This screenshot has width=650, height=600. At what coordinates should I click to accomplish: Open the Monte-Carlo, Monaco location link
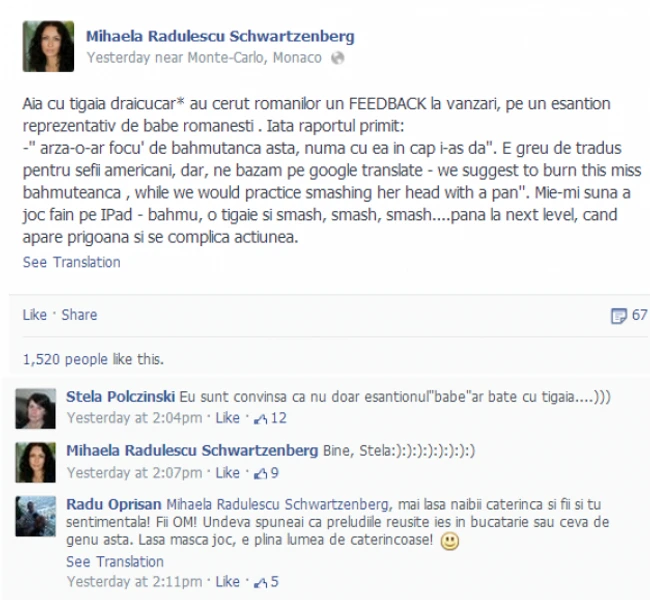(x=255, y=58)
